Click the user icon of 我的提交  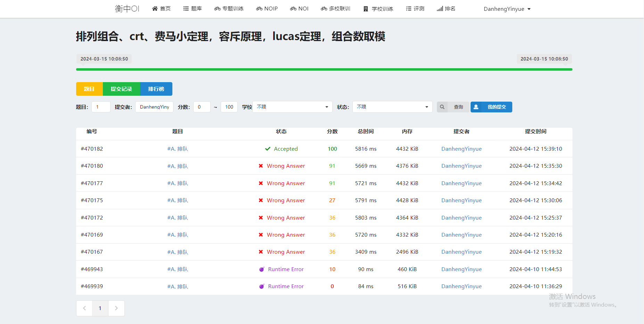476,107
